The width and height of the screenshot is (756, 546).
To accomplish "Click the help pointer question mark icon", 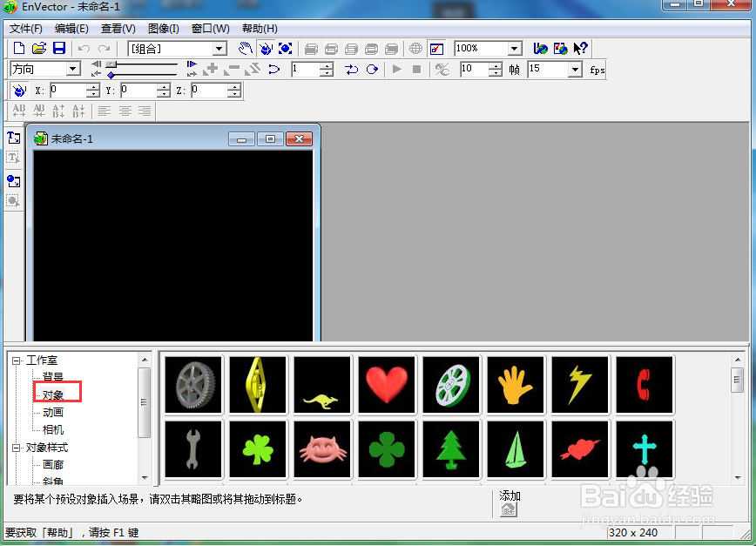I will click(580, 48).
